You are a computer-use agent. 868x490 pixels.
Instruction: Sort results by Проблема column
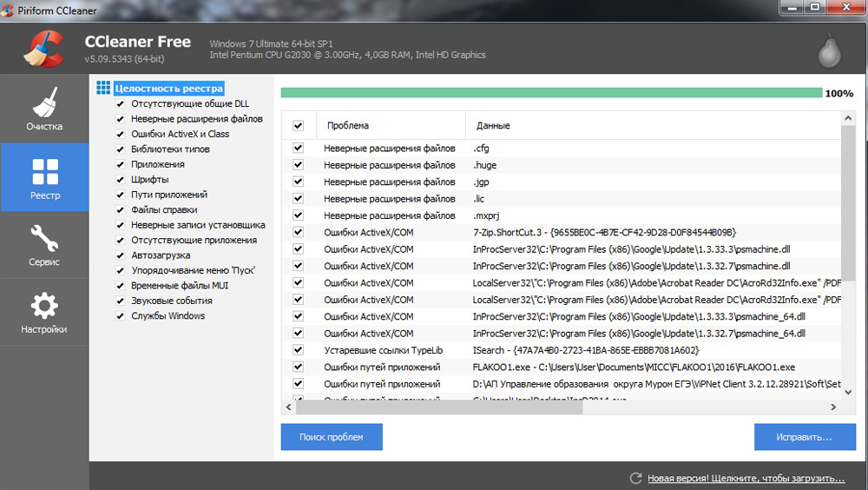tap(391, 125)
